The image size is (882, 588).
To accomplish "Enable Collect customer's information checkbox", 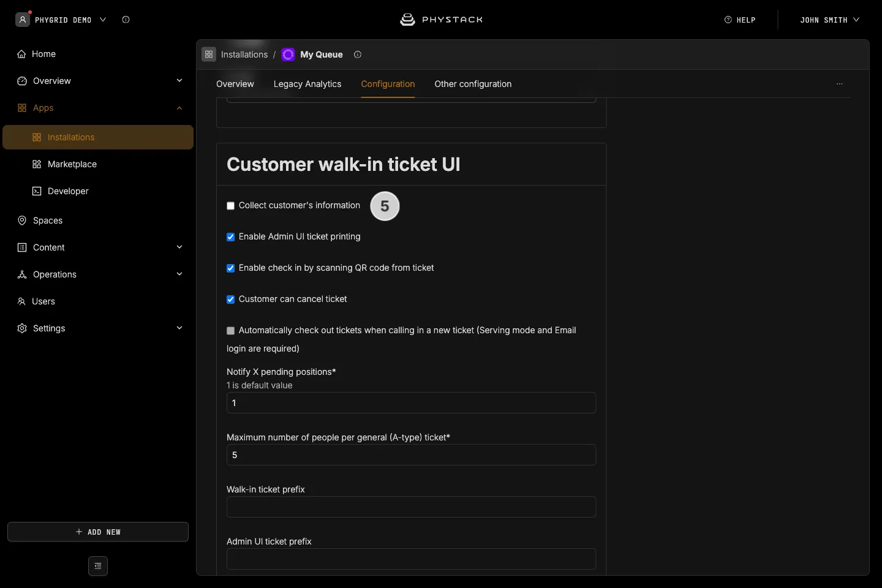I will coord(231,206).
